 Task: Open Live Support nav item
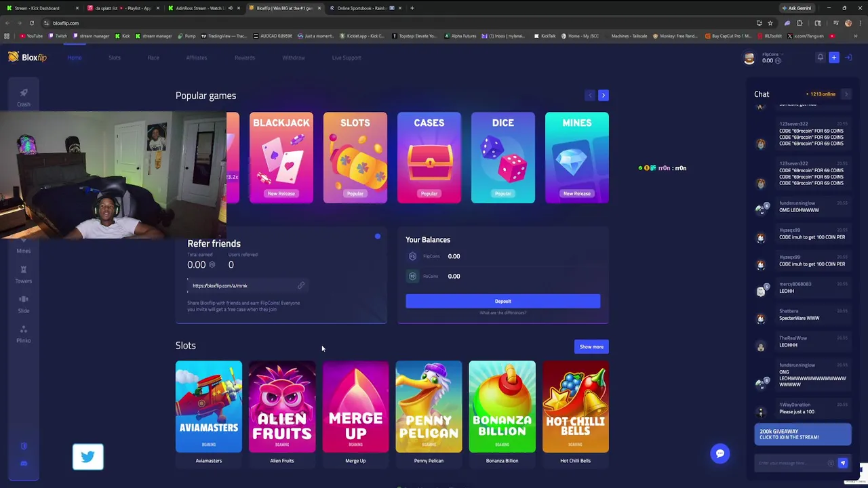coord(347,58)
